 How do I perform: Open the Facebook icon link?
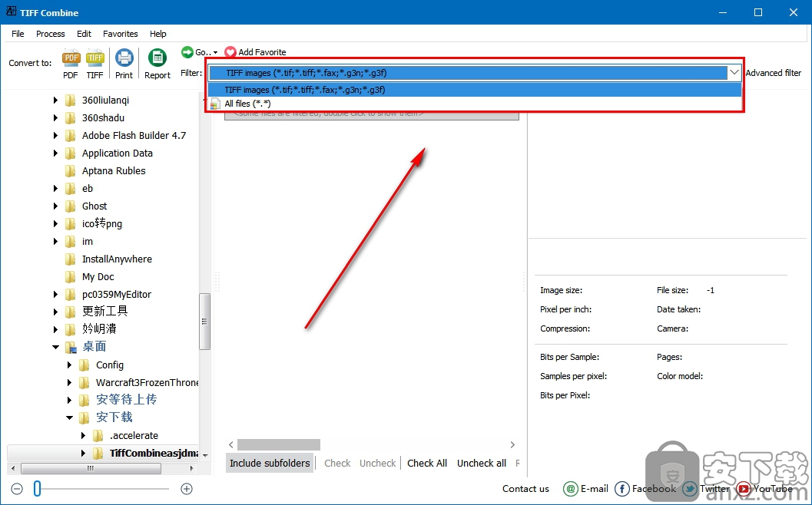point(622,488)
